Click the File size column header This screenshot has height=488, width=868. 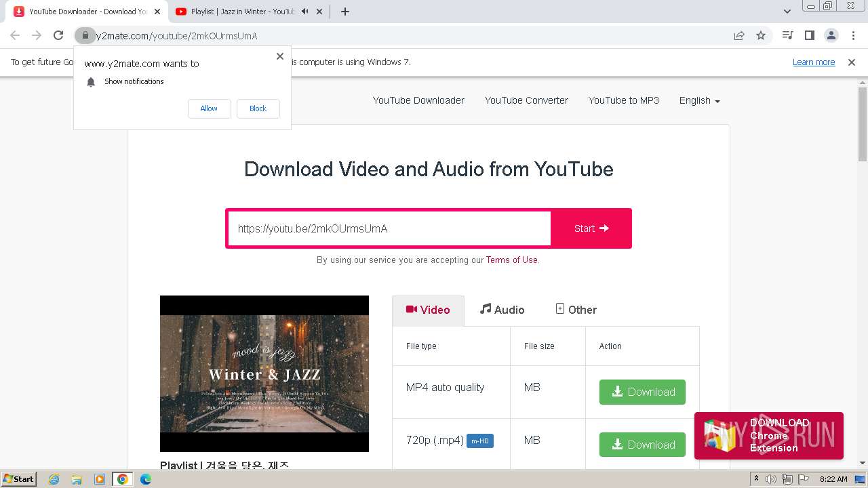[539, 346]
